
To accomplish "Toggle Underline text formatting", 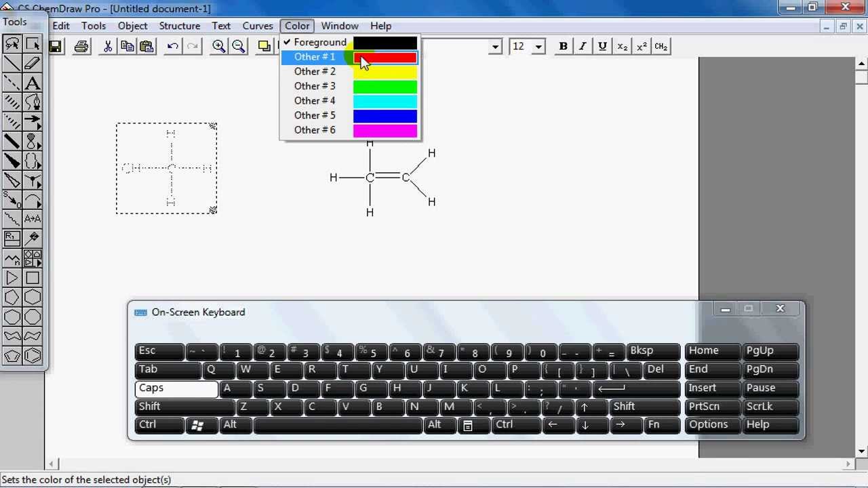I will pos(602,46).
